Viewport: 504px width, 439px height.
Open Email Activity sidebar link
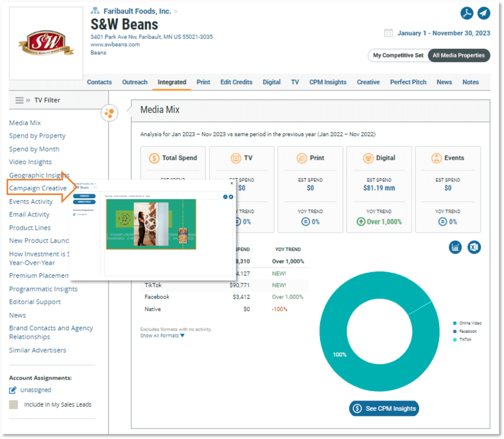point(29,215)
